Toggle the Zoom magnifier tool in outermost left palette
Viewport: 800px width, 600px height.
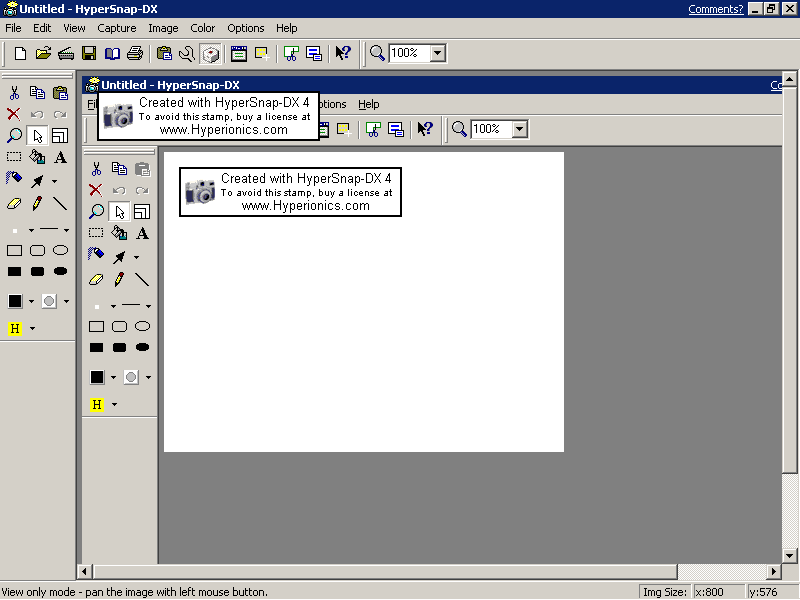(14, 135)
